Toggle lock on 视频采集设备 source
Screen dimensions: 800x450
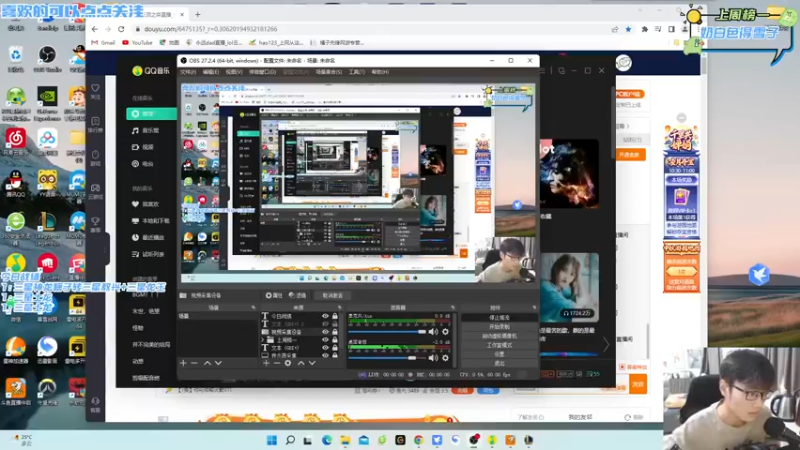pos(335,332)
